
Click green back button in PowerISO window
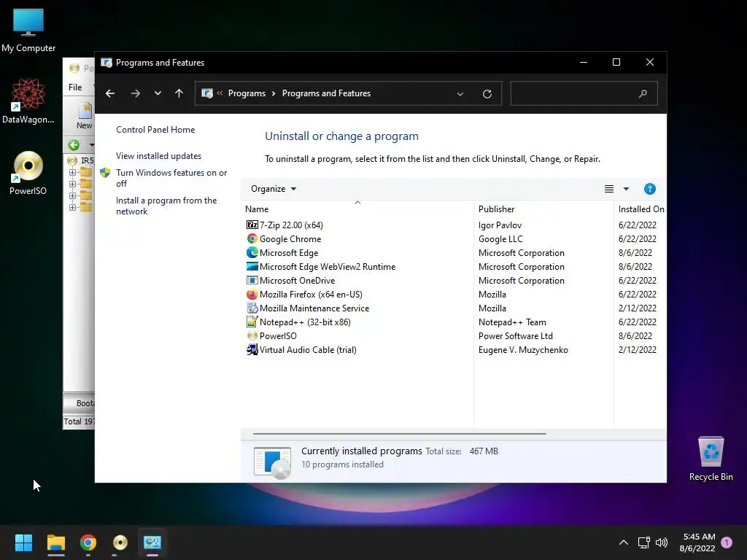click(x=74, y=145)
